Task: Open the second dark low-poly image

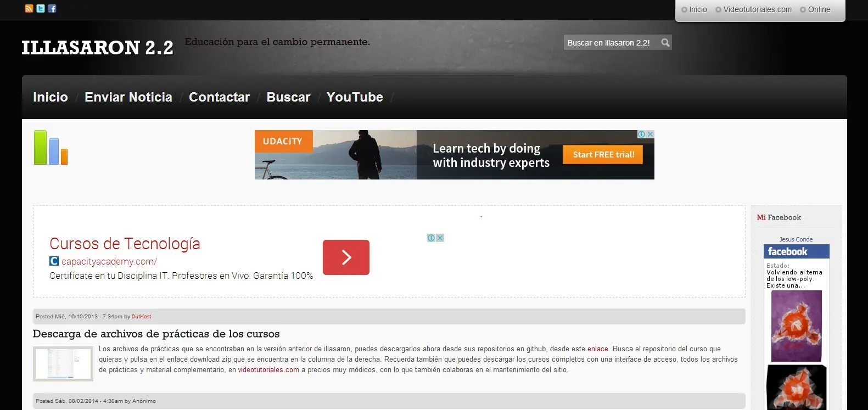Action: pos(796,387)
